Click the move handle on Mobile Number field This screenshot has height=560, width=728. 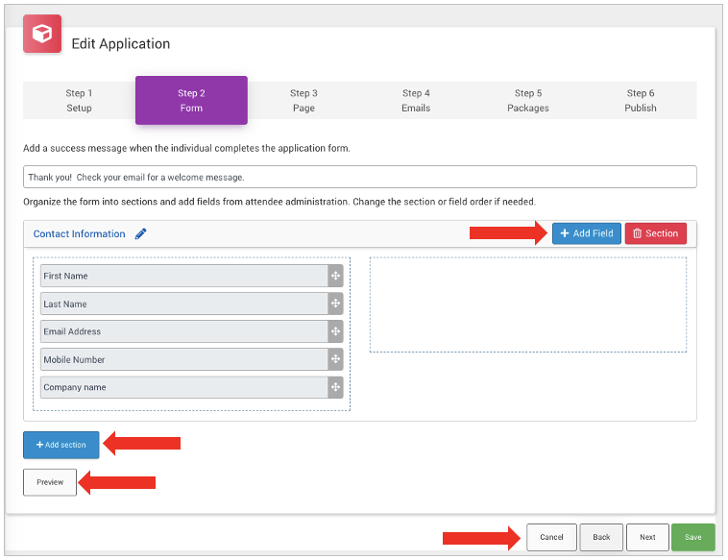click(335, 359)
